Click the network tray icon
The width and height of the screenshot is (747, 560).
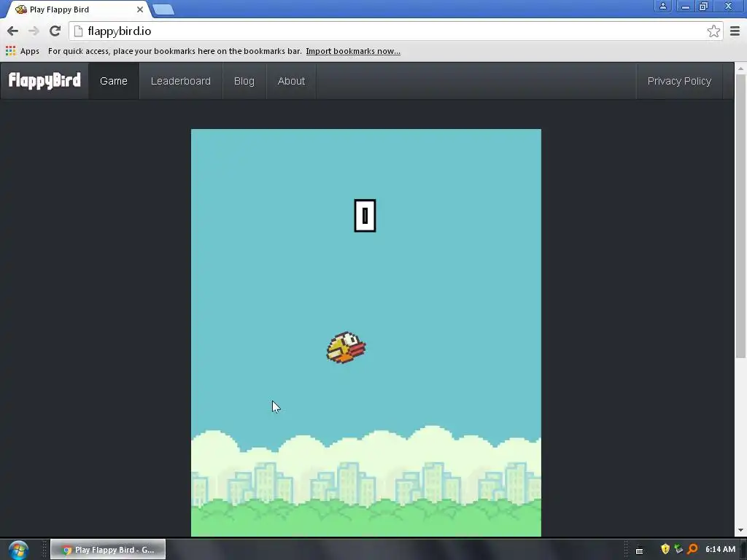click(x=678, y=549)
